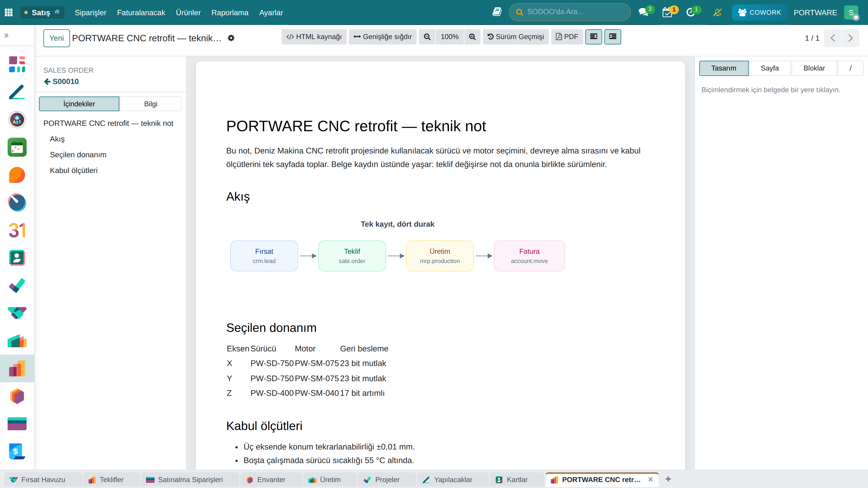Viewport: 868px width, 488px height.
Task: Switch to Sayfa tab in right panel
Action: pos(770,68)
